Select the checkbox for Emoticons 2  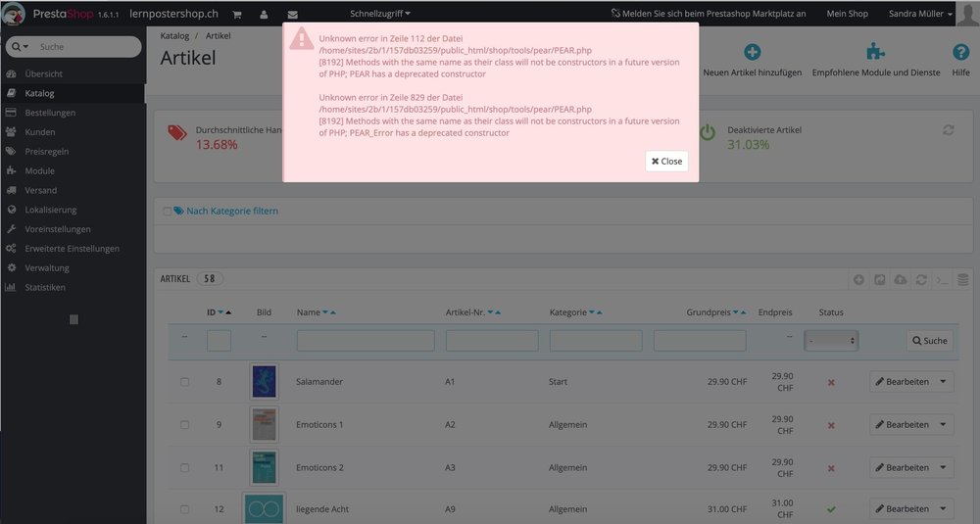[x=184, y=468]
